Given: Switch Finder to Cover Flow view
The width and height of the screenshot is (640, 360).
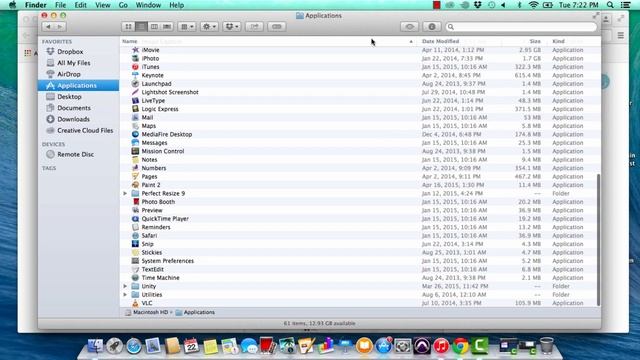Looking at the screenshot, I should [167, 27].
